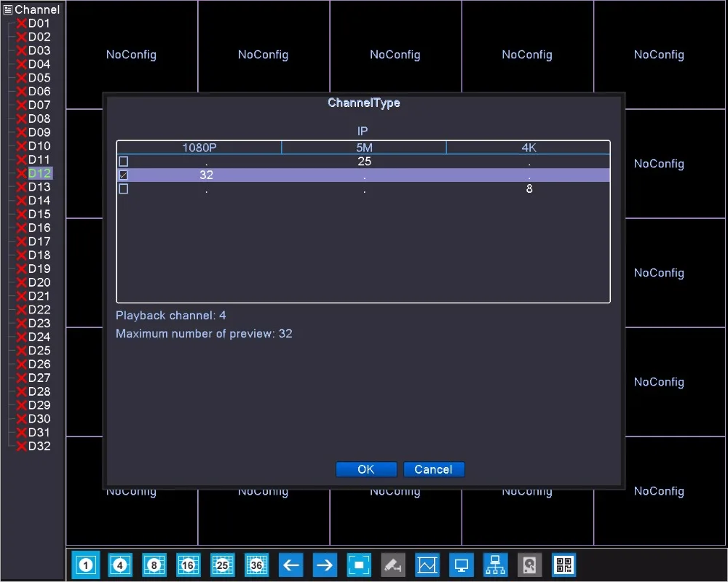Screen dimensions: 728x582
Task: Go to previous page with left arrow
Action: [290, 565]
